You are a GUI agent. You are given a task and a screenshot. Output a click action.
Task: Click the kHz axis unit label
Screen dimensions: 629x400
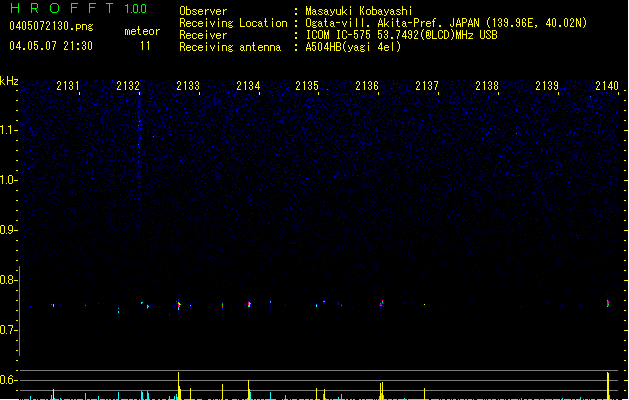[x=9, y=81]
